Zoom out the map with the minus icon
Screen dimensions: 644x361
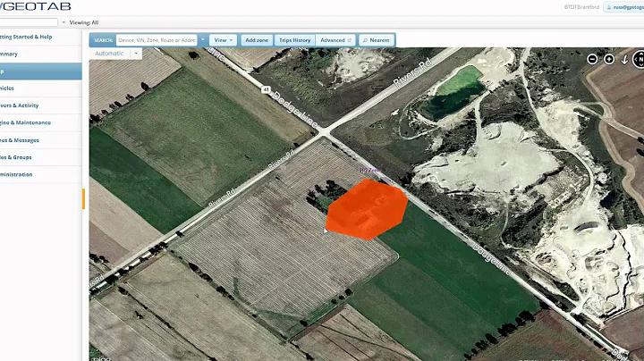[x=592, y=59]
